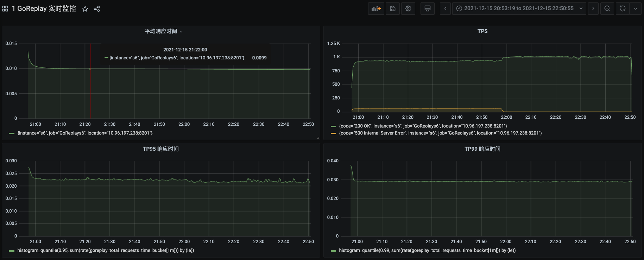
Task: Shift time range backward
Action: click(445, 8)
